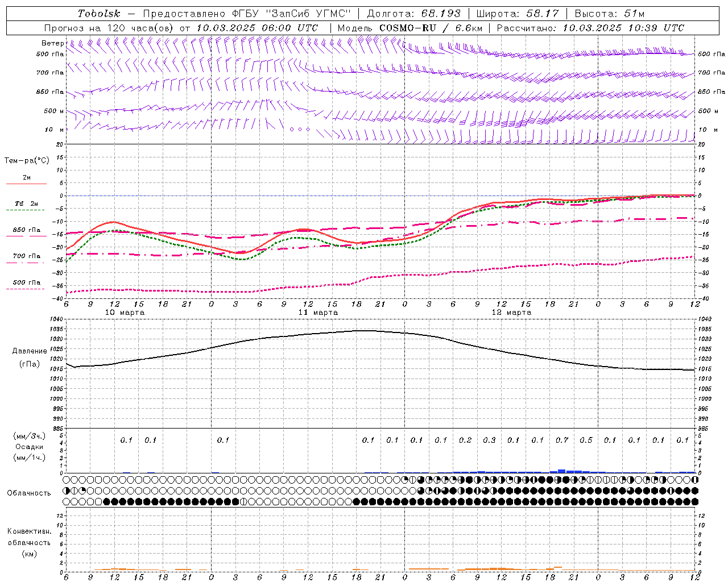The image size is (728, 582).
Task: Click the 500 м wind level label on left
Action: tap(55, 111)
